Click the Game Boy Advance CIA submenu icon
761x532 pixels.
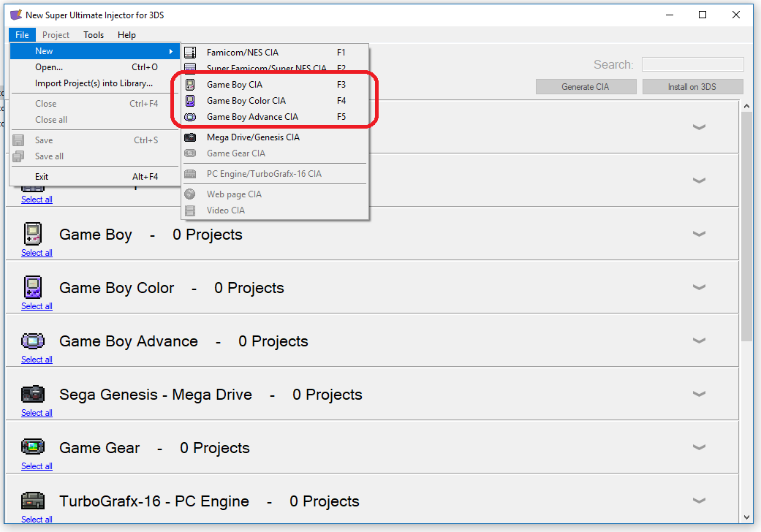pos(190,117)
